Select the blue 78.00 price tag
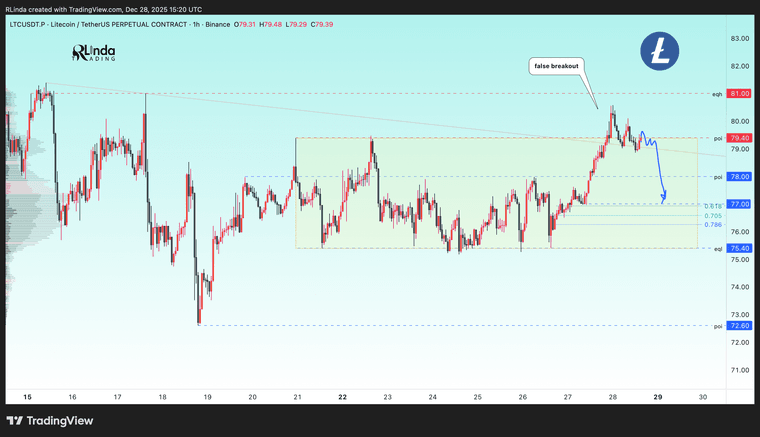 click(x=740, y=177)
